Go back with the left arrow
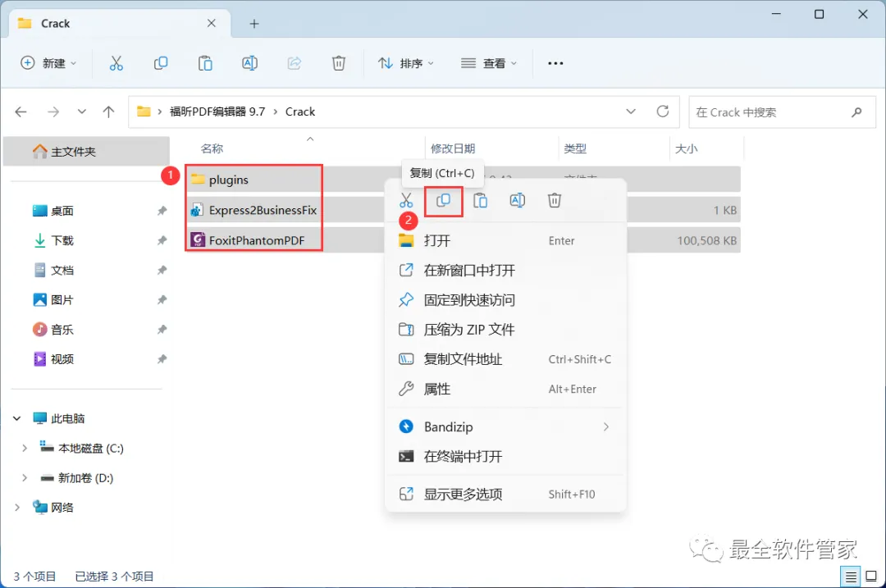Viewport: 886px width, 588px height. coord(21,112)
